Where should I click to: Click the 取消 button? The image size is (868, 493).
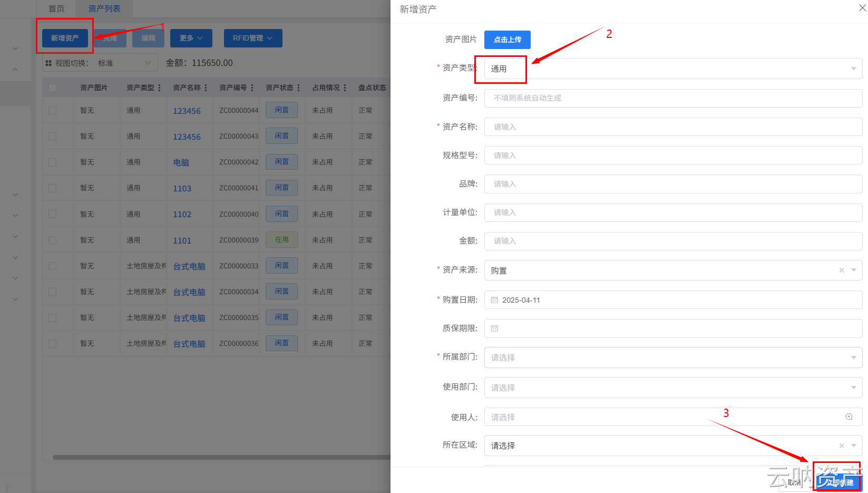pos(794,482)
